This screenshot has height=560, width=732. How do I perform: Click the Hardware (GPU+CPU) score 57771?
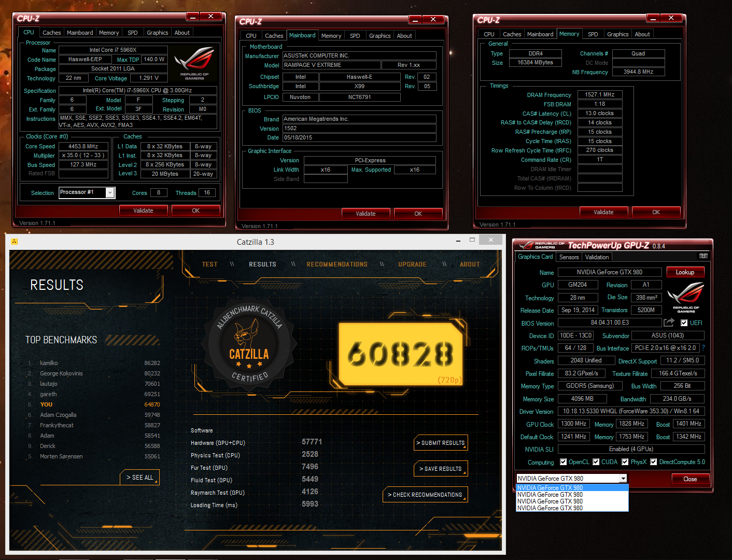[x=312, y=442]
